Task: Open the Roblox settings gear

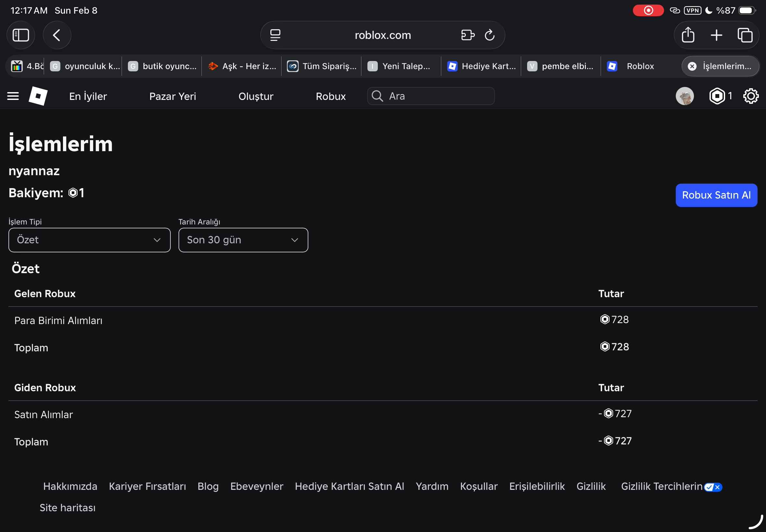Action: 751,96
